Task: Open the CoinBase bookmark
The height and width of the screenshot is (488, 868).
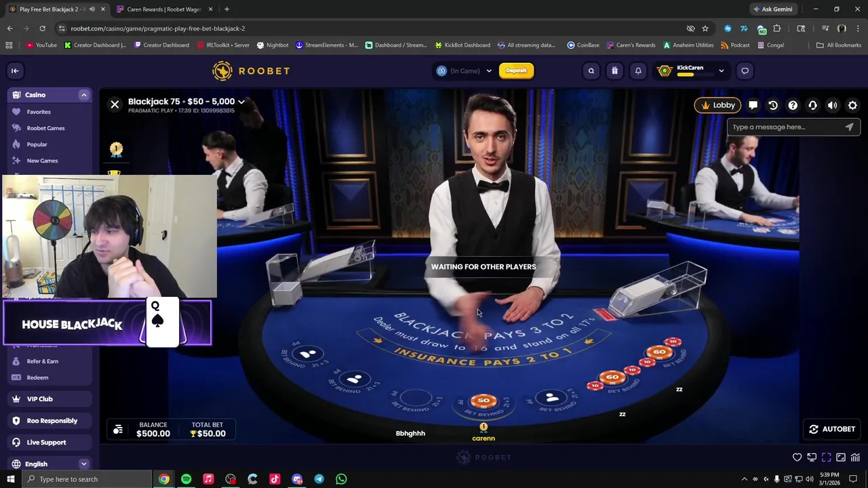Action: 583,45
